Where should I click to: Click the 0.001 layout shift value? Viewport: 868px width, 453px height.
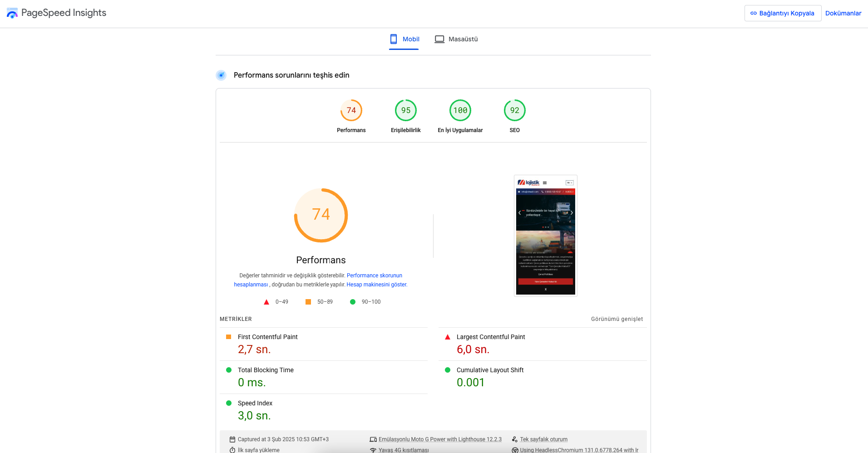pos(471,383)
